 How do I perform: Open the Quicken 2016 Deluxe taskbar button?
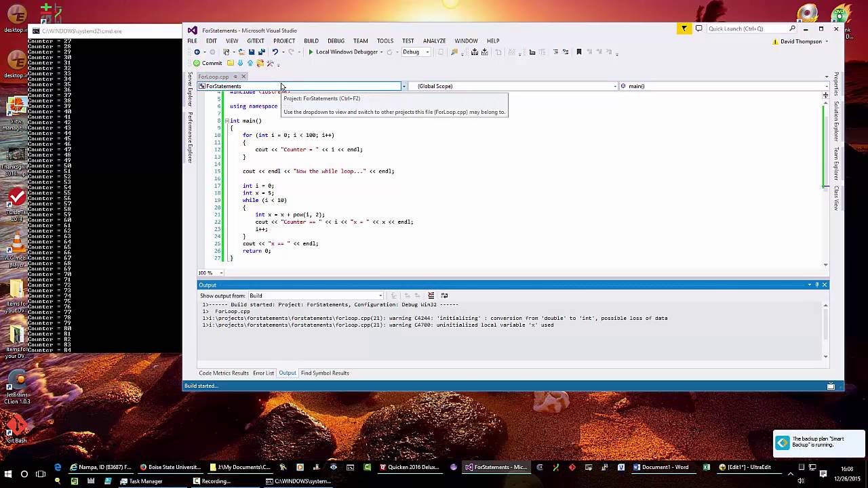(x=411, y=467)
